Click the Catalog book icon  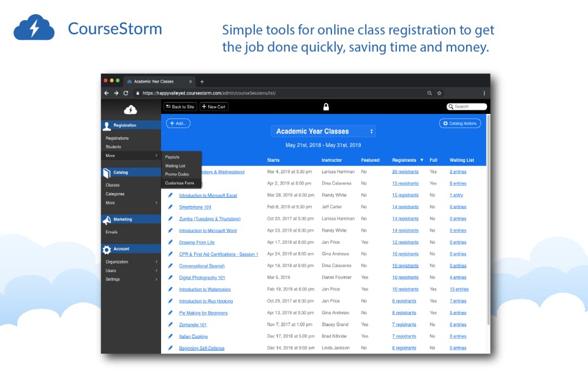(107, 173)
